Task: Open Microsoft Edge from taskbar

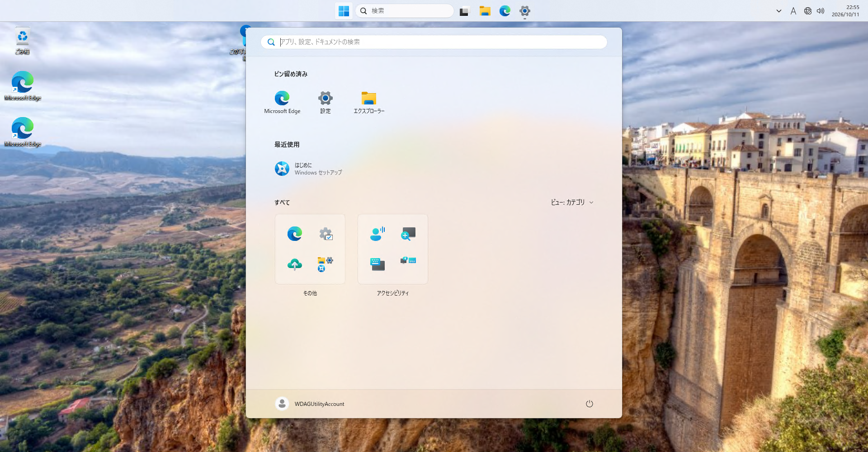Action: [x=505, y=11]
